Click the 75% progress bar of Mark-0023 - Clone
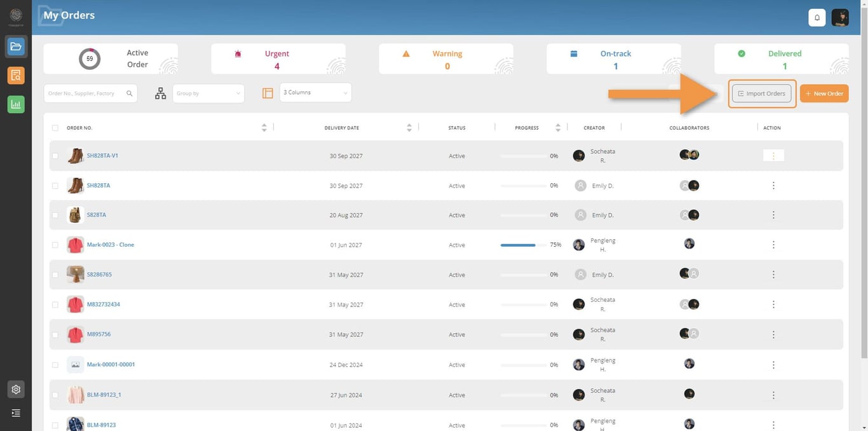 pos(524,245)
